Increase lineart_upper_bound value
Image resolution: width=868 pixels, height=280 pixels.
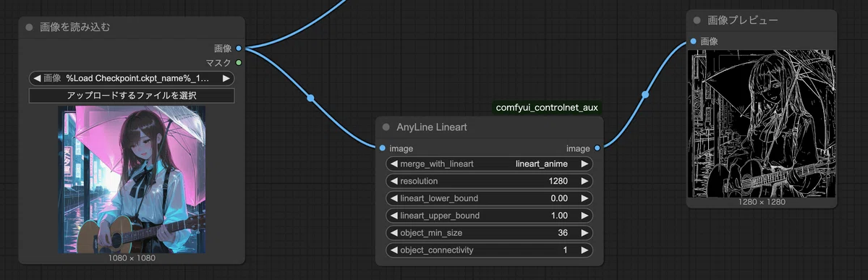point(584,216)
